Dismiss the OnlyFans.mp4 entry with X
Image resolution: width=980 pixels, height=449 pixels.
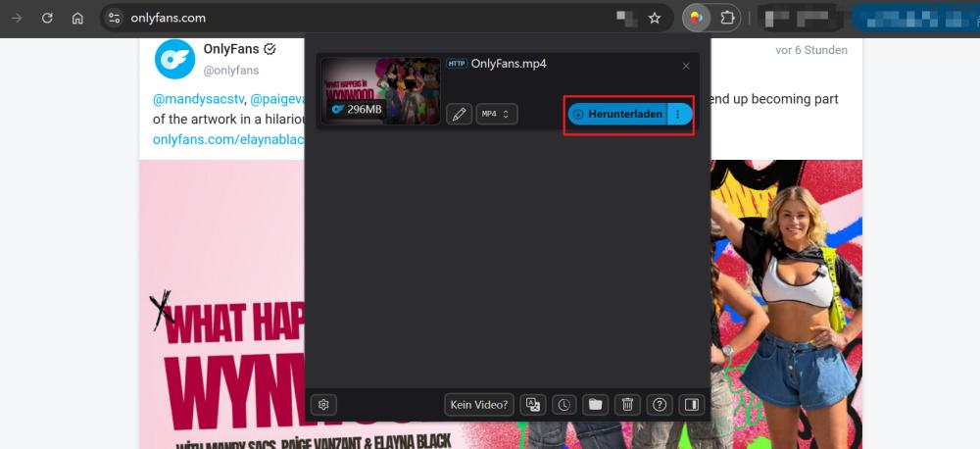coord(686,66)
